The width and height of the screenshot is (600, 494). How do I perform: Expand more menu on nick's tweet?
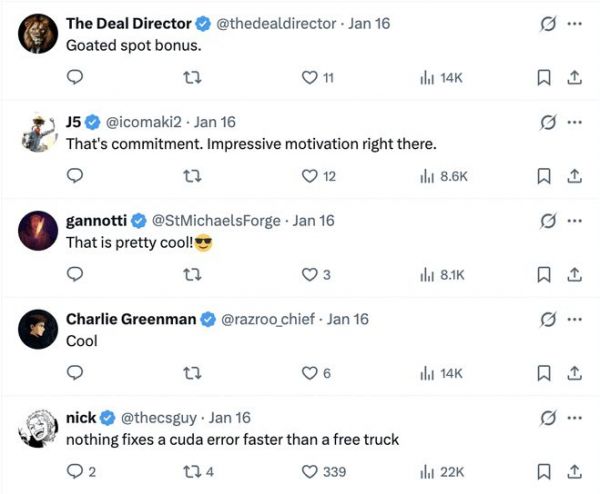coord(574,417)
